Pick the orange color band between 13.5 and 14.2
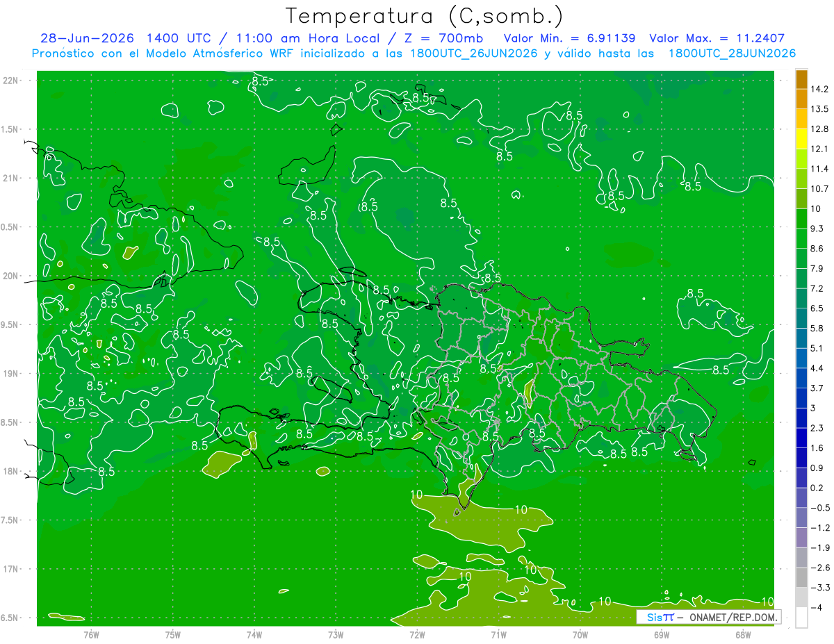Screen dimensions: 834x644 (801, 99)
